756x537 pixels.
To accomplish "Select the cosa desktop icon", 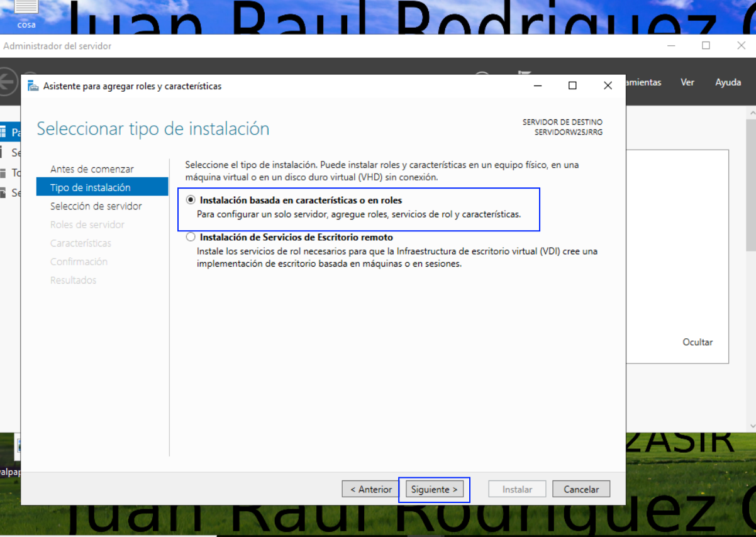I will (x=26, y=14).
